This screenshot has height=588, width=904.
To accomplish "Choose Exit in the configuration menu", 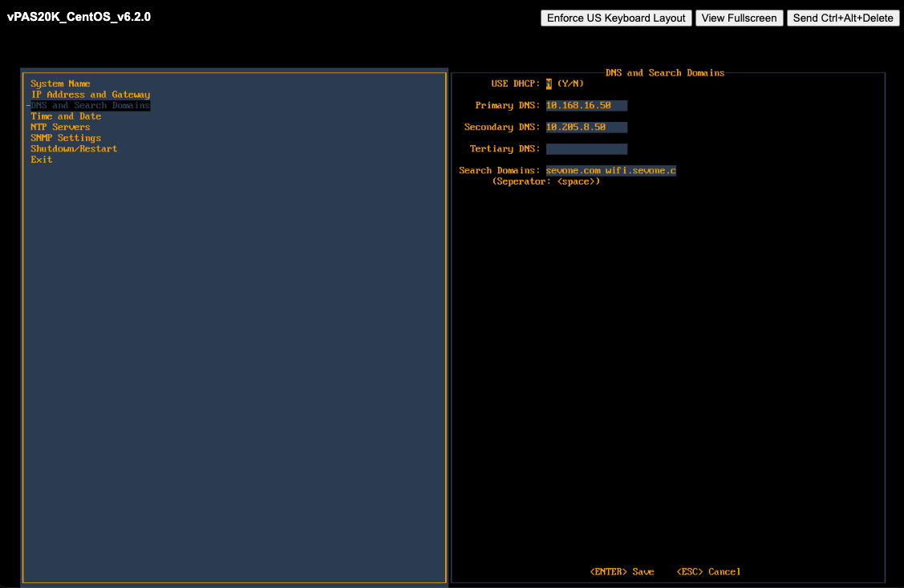I will (x=42, y=160).
